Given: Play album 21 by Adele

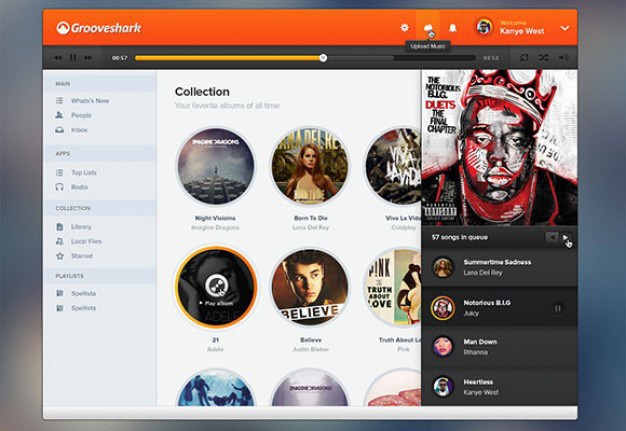Looking at the screenshot, I should [216, 287].
